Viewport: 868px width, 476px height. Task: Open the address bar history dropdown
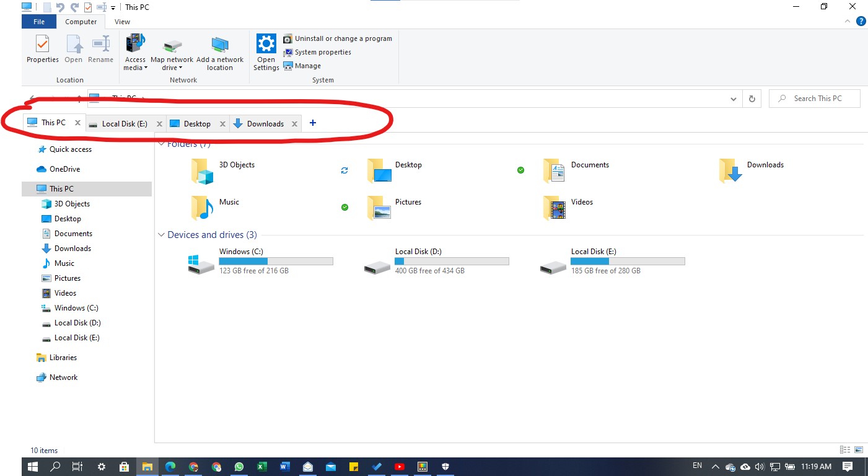(733, 98)
